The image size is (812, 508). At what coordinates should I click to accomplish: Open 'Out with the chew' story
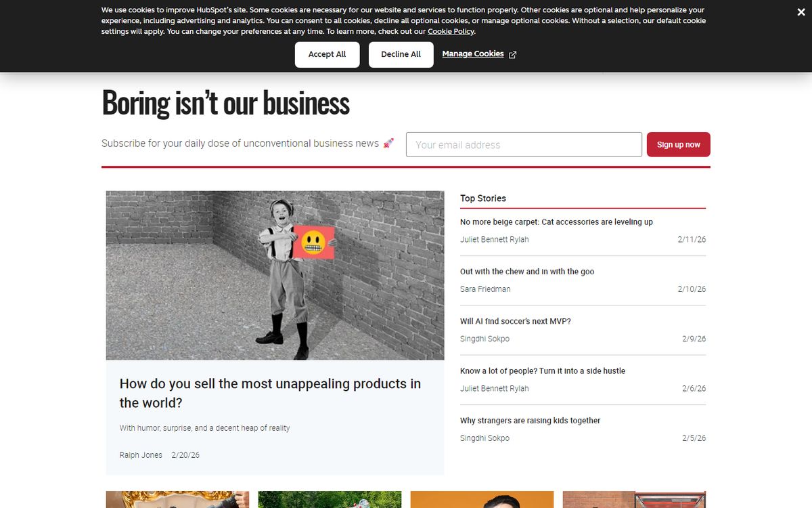(x=527, y=272)
